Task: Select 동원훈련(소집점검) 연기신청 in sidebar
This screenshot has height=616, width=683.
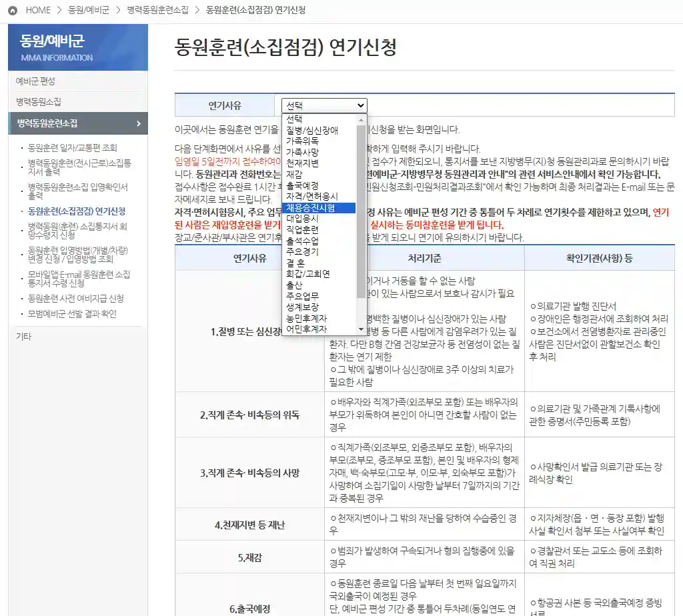Action: click(x=77, y=211)
